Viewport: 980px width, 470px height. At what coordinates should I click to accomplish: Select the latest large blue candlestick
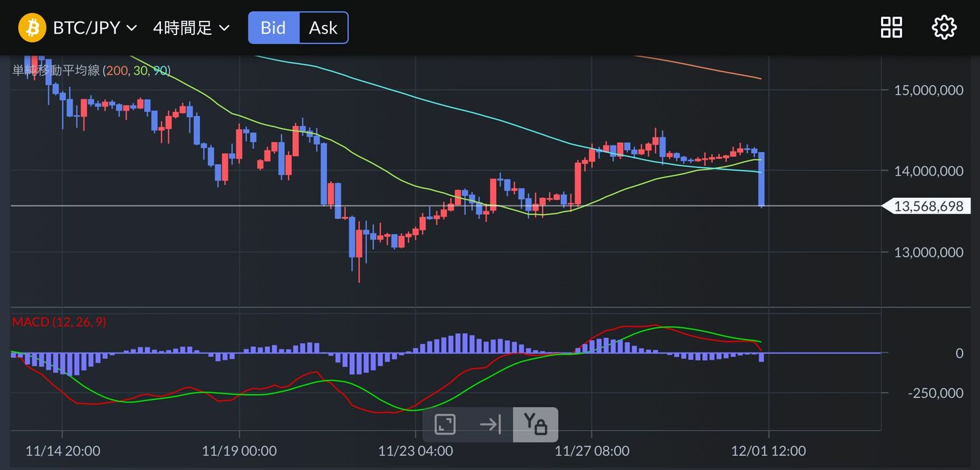click(x=761, y=179)
